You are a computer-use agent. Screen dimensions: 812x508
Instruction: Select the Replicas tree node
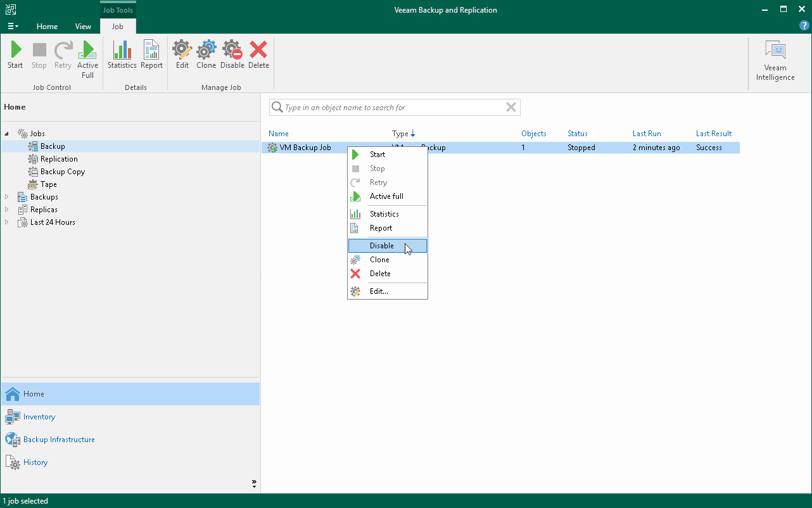coord(44,210)
